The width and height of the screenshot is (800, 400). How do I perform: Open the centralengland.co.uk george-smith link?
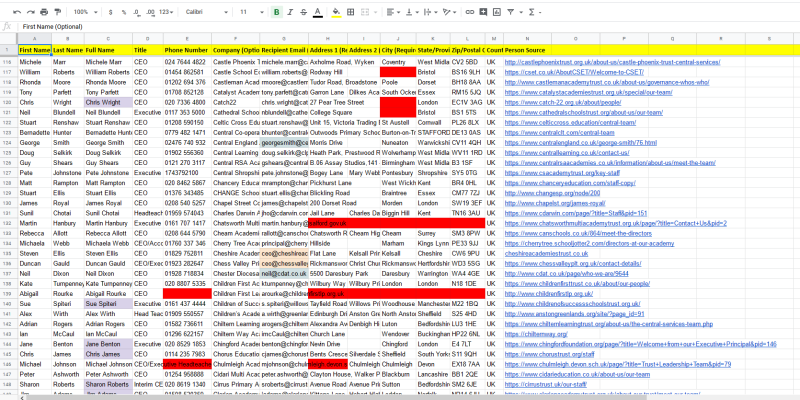click(581, 142)
